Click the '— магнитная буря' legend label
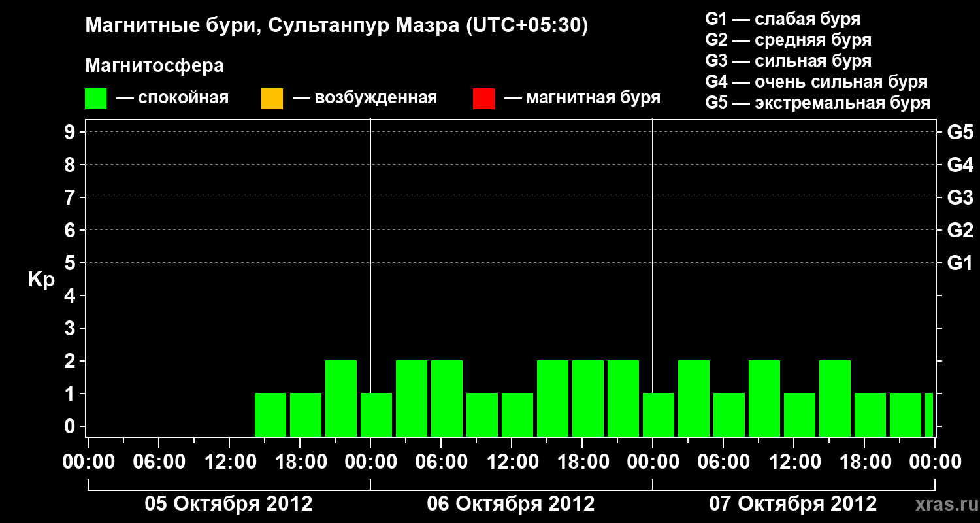 pyautogui.click(x=582, y=99)
